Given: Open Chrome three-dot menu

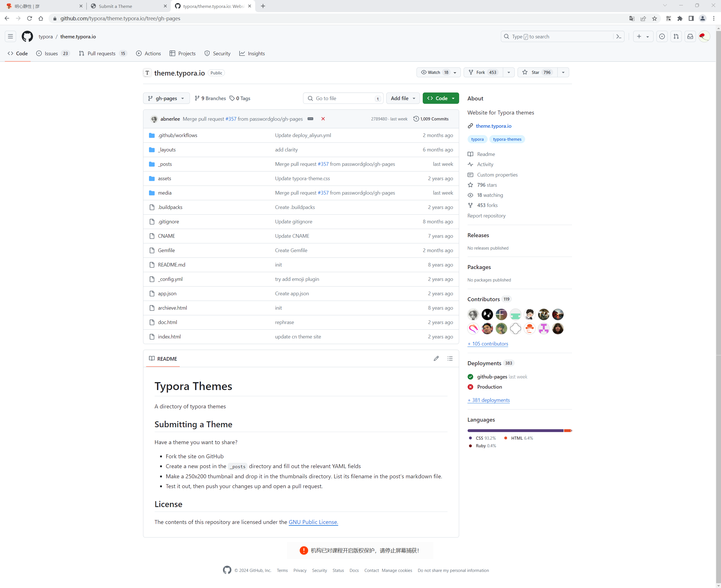Looking at the screenshot, I should tap(714, 18).
